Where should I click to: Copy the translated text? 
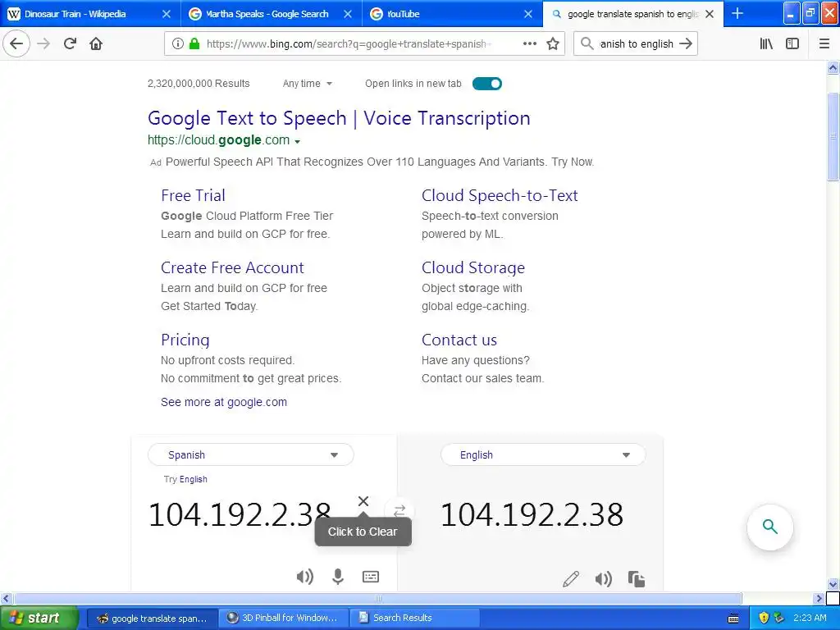click(636, 578)
